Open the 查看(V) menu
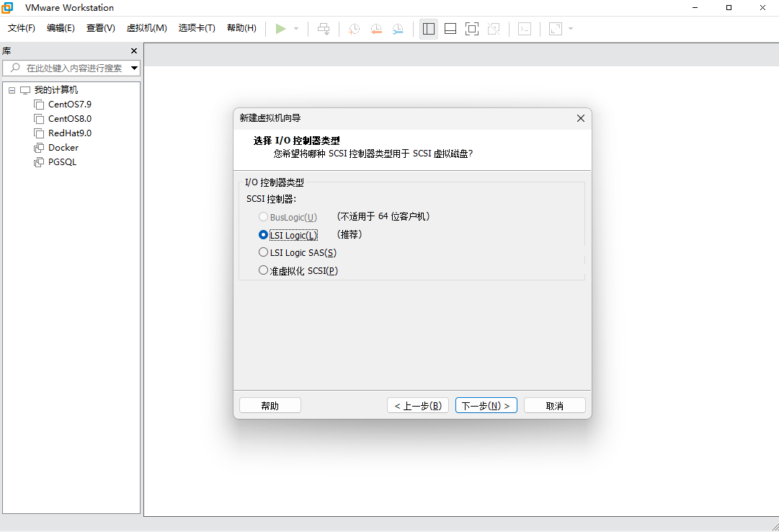Viewport: 779px width, 532px height. [x=100, y=28]
